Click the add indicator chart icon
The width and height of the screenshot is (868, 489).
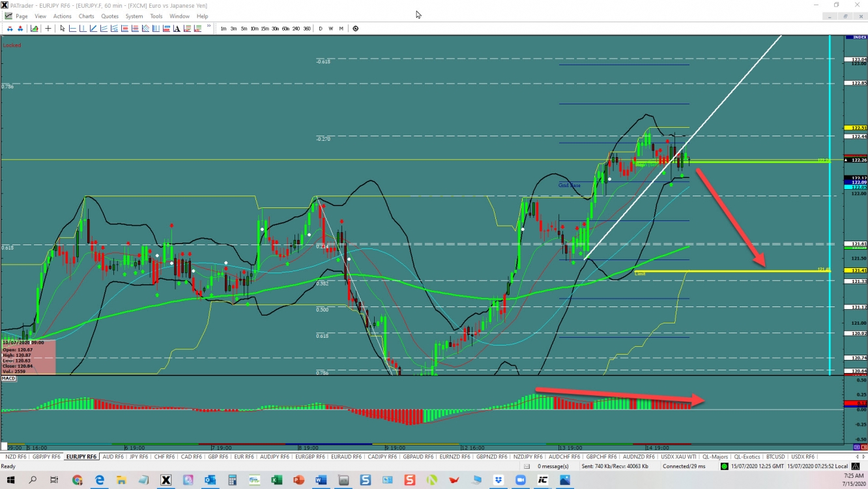[34, 29]
